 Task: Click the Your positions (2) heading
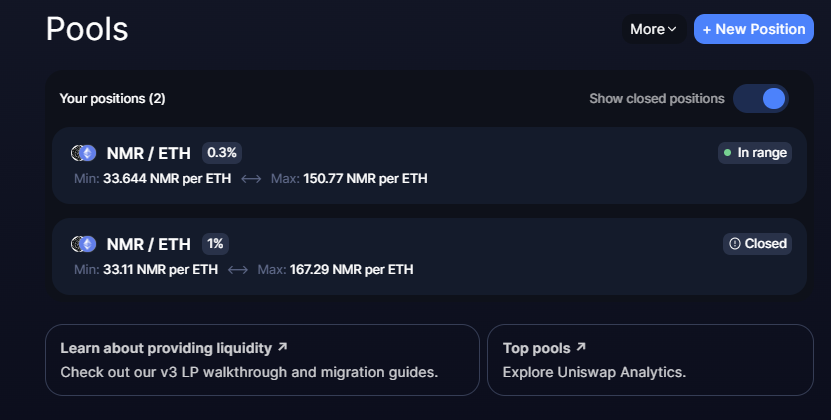coord(112,99)
